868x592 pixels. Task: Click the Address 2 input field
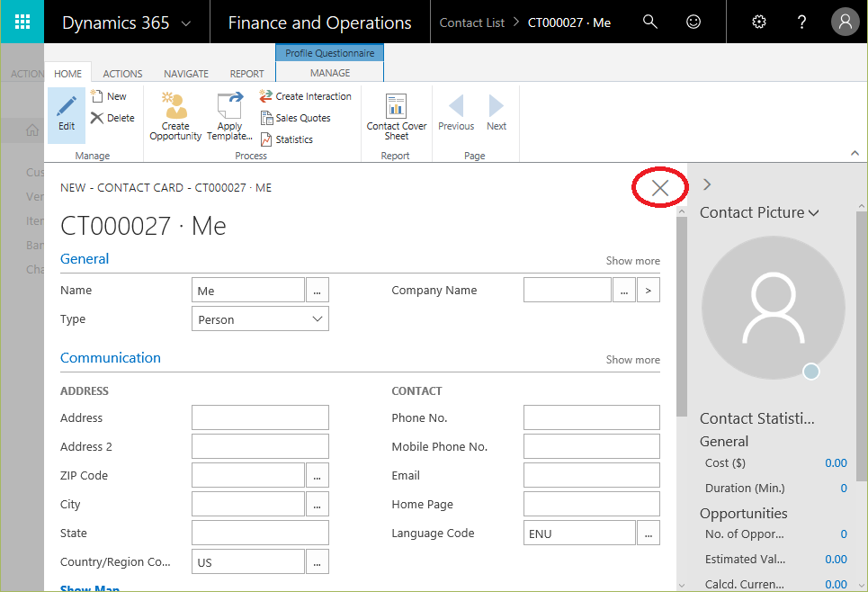(260, 446)
